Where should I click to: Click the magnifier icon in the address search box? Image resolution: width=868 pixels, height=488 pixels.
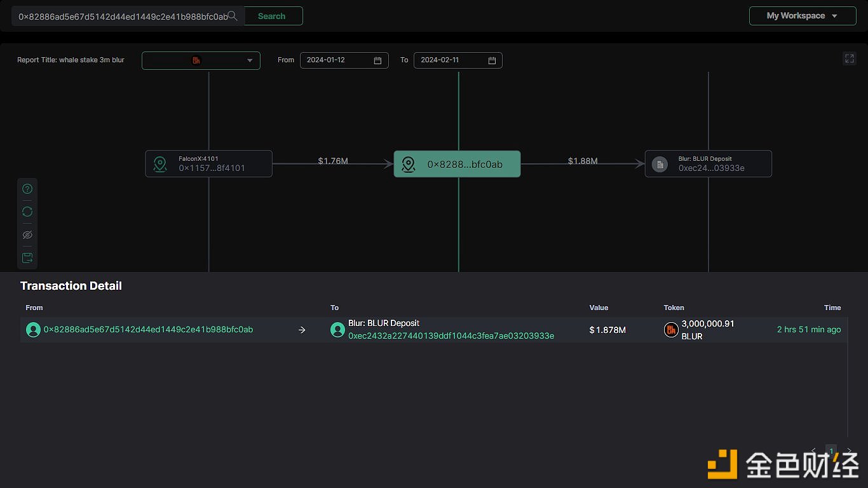coord(233,16)
